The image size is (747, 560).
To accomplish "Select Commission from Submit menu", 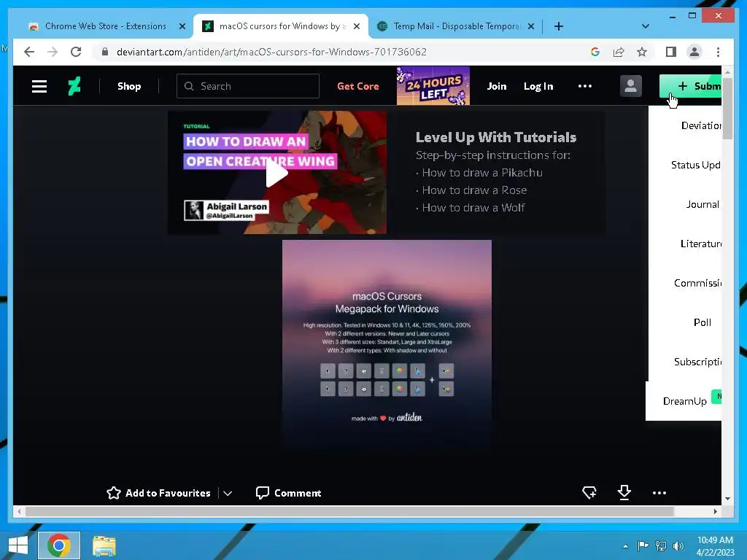I will click(x=697, y=283).
